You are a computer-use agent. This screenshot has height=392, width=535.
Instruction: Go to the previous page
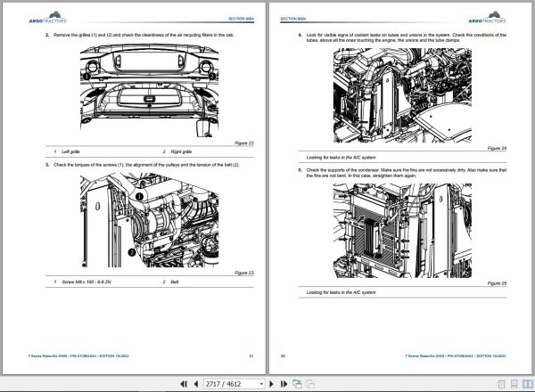pos(196,384)
